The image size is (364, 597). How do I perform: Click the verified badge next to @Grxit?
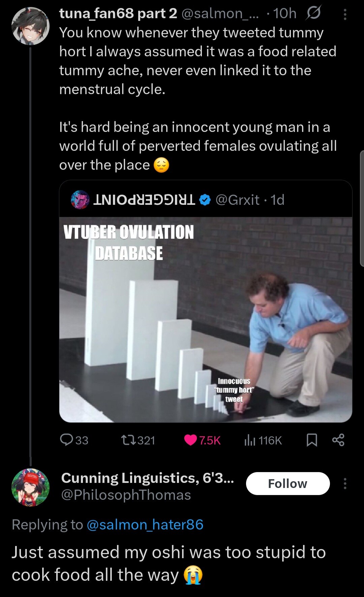(205, 199)
